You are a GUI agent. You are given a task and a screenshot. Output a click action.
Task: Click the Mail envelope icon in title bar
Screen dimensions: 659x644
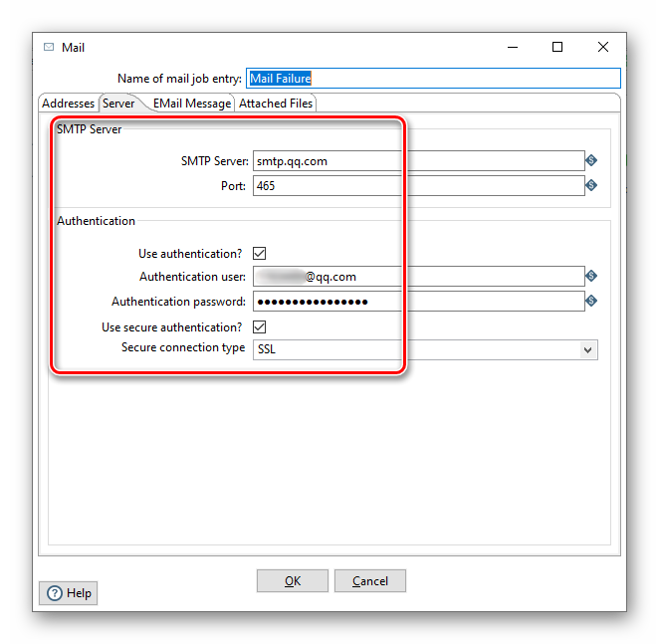coord(49,47)
